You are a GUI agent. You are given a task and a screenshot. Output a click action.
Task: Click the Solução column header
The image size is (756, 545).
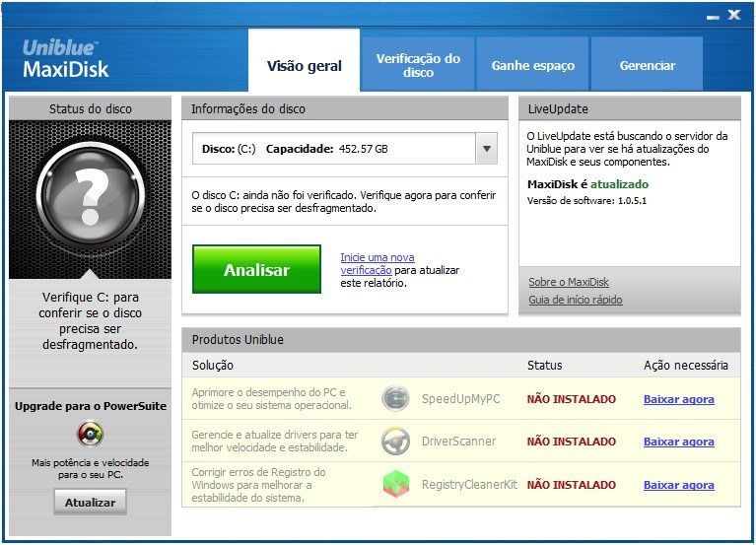213,366
